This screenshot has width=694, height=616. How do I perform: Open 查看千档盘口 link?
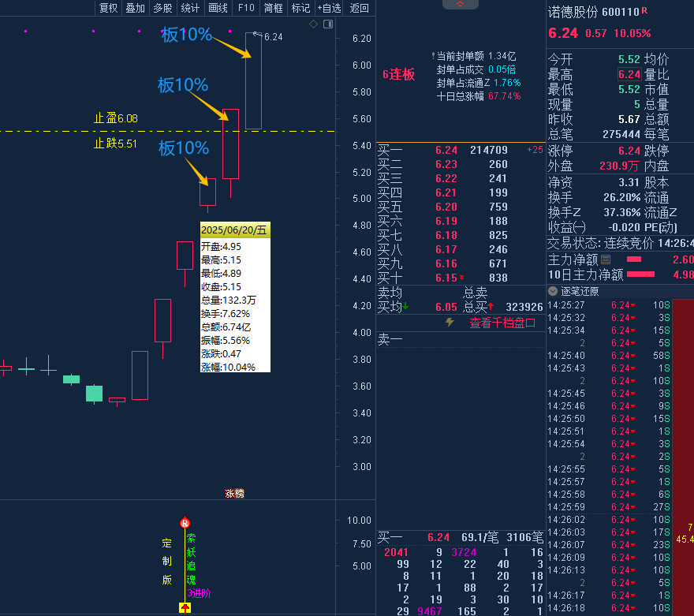(x=502, y=323)
